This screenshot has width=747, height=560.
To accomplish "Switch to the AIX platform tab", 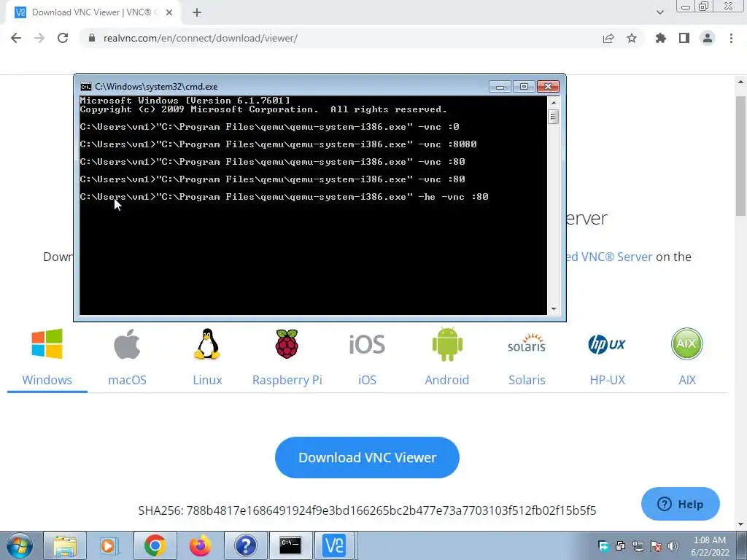I will click(687, 380).
